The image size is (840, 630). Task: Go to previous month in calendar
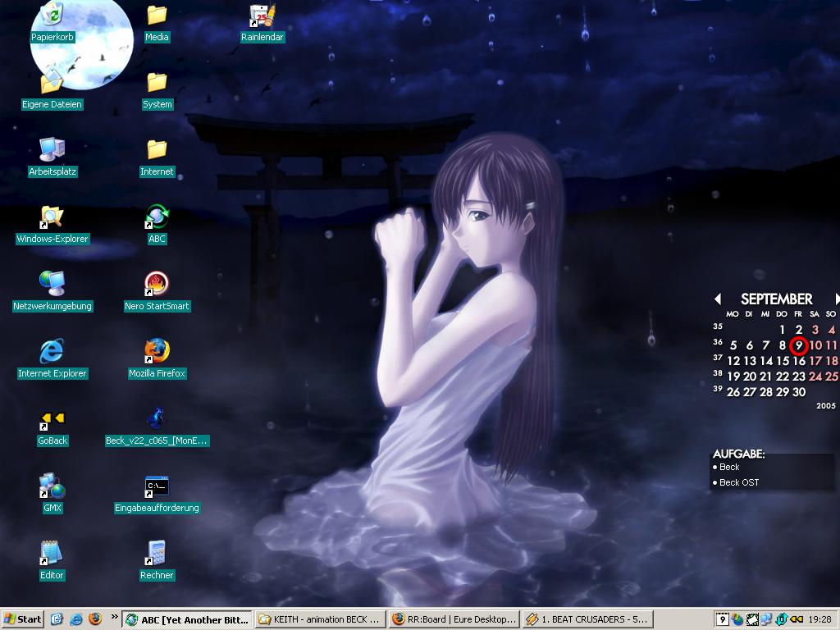(x=718, y=299)
